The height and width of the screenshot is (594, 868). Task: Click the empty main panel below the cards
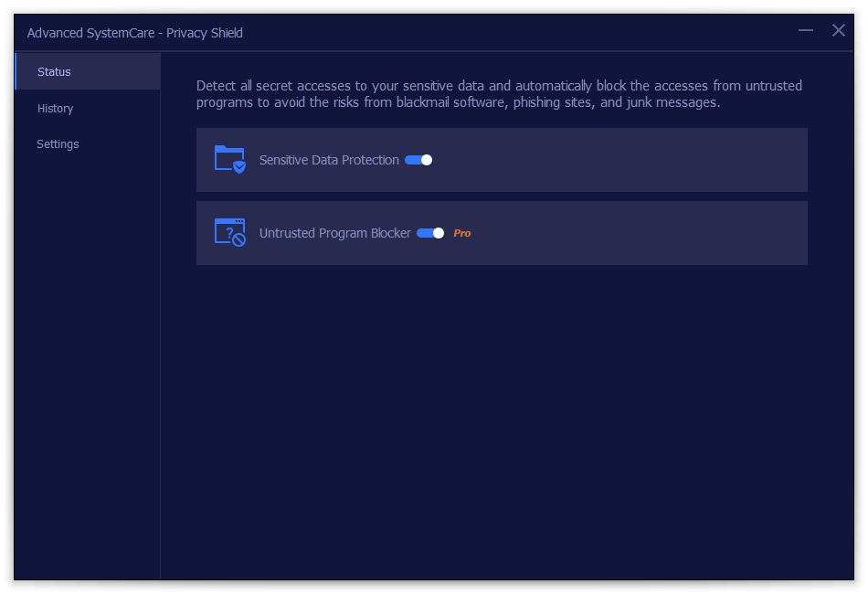click(x=503, y=420)
